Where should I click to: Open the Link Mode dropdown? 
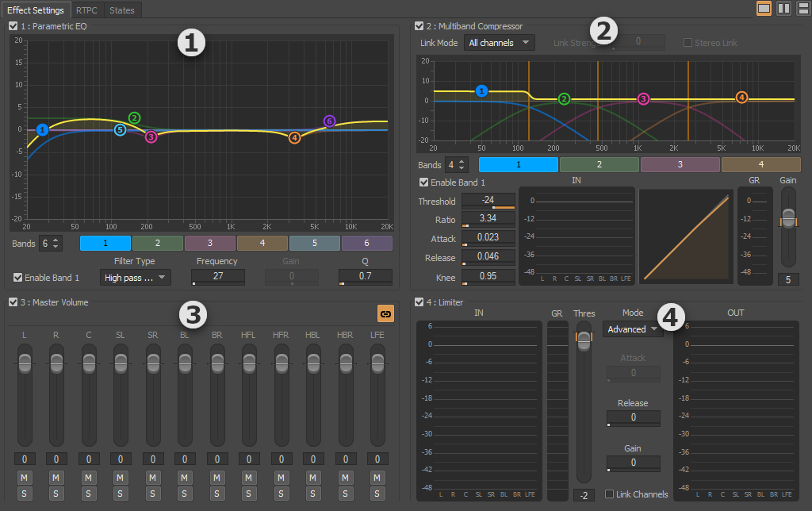[499, 43]
